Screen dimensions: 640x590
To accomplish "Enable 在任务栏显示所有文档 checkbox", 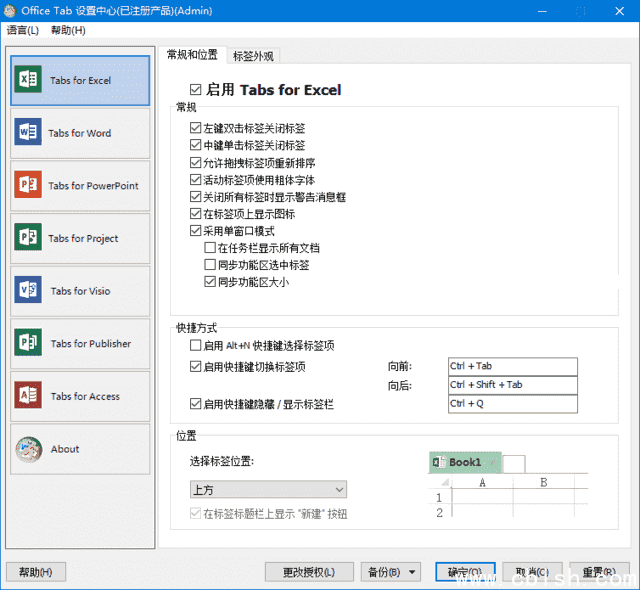I will pyautogui.click(x=210, y=248).
